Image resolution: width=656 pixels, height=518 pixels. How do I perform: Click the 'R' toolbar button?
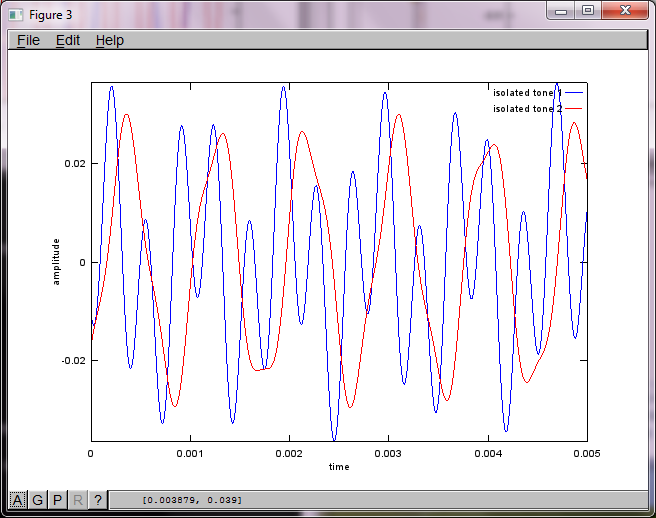click(77, 500)
